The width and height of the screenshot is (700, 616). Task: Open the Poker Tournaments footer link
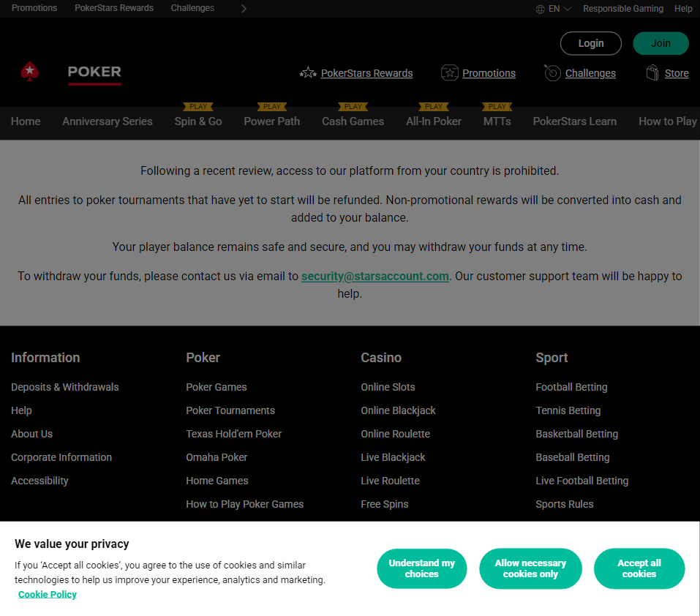pos(230,410)
